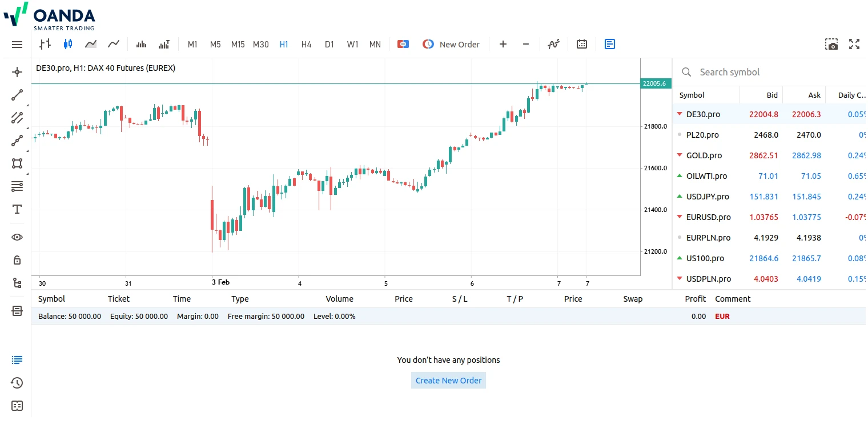Enter fullscreen mode

pyautogui.click(x=854, y=44)
